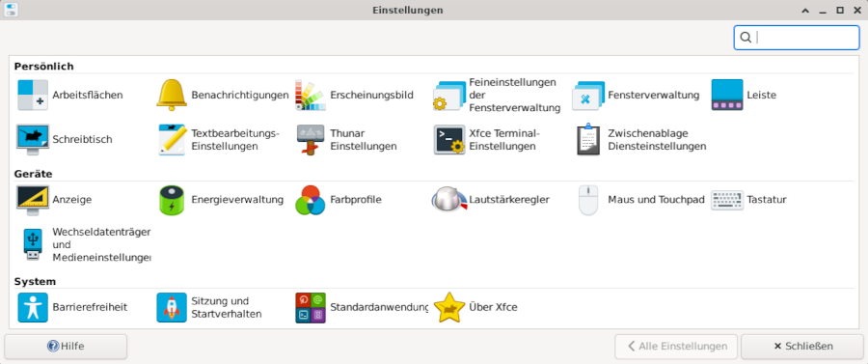Open the Schreibtisch desktop icon
This screenshot has height=364, width=868.
pos(33,140)
